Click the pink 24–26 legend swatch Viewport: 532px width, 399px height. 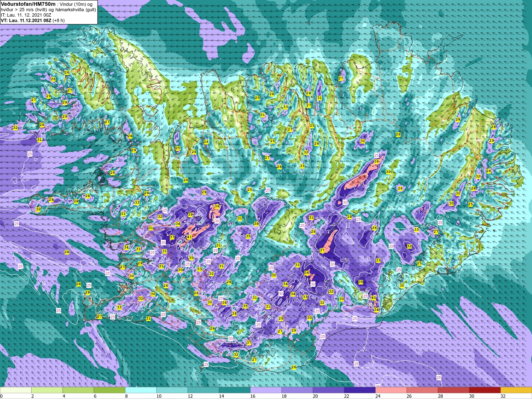click(x=391, y=390)
